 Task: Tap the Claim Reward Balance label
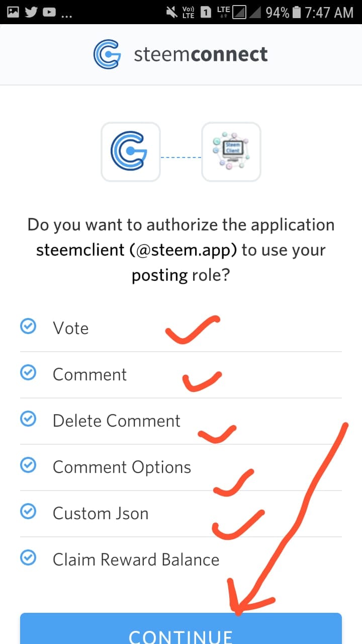click(x=136, y=559)
